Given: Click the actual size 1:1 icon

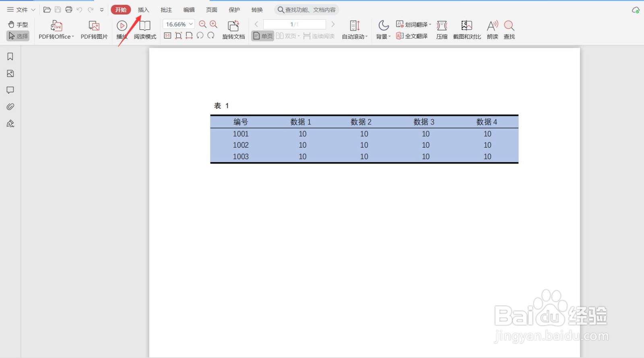Looking at the screenshot, I should [x=167, y=36].
